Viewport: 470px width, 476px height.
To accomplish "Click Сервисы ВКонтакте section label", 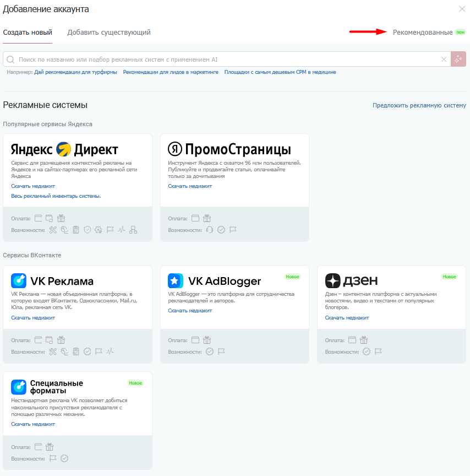I will pyautogui.click(x=32, y=255).
